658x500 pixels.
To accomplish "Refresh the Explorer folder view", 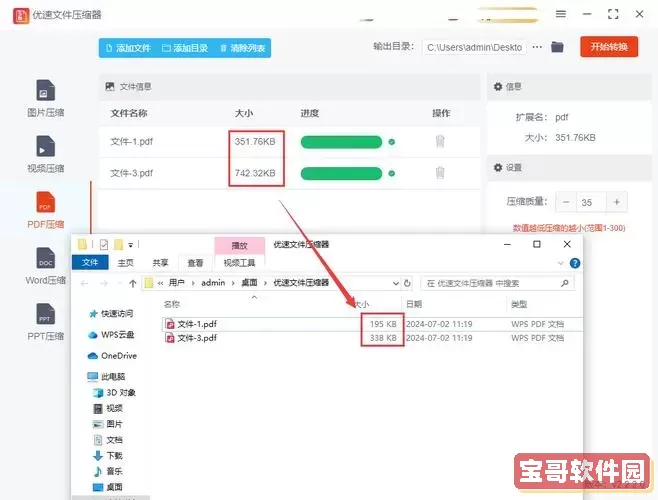I will [407, 283].
